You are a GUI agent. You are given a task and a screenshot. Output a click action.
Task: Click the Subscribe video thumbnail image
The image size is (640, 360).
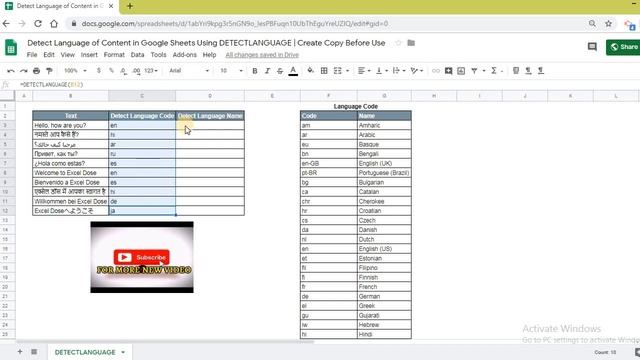tap(142, 257)
